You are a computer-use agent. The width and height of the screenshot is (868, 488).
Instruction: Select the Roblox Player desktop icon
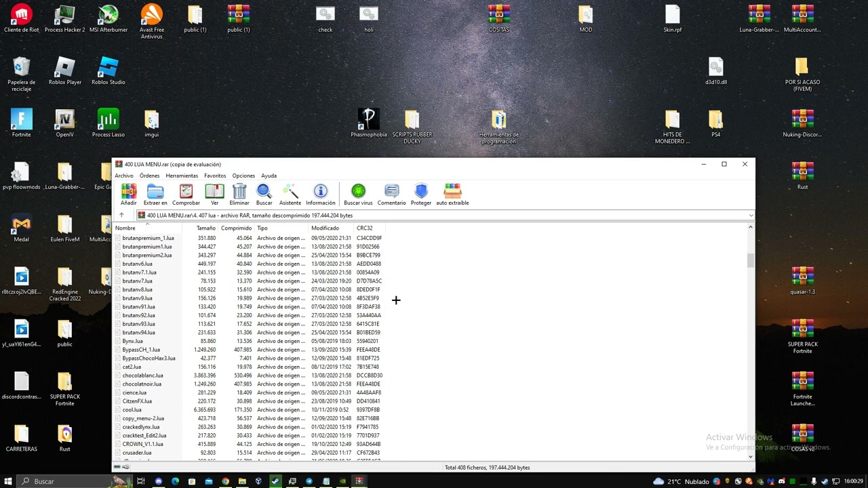65,71
